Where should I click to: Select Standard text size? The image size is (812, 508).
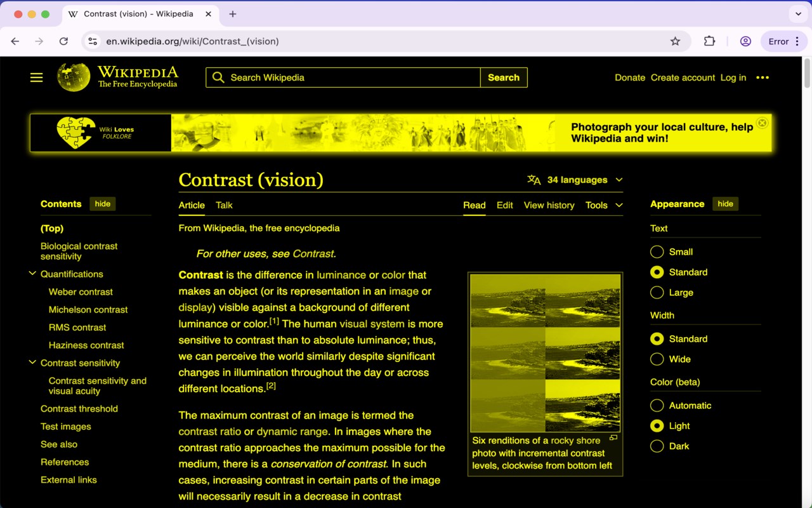(657, 272)
